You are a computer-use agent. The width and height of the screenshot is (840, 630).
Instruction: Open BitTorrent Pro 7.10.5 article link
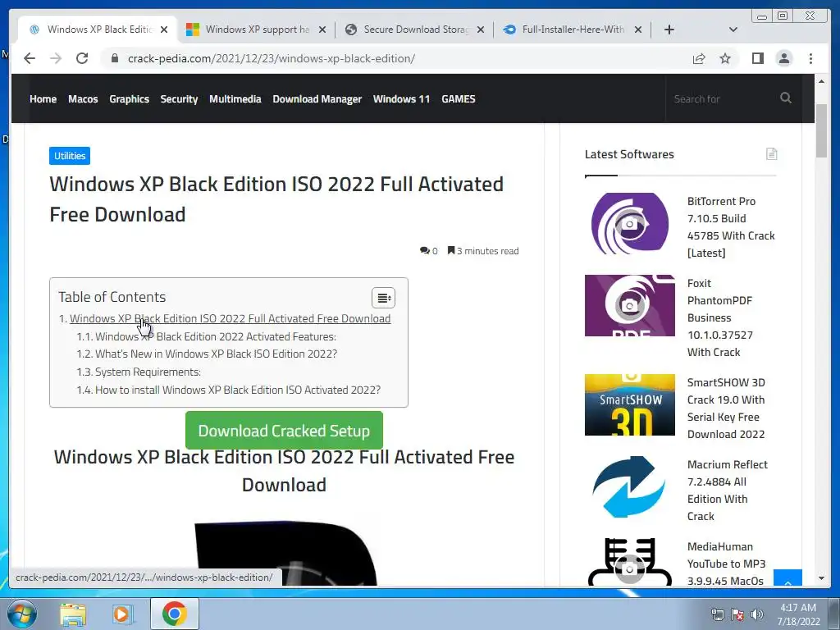point(731,227)
